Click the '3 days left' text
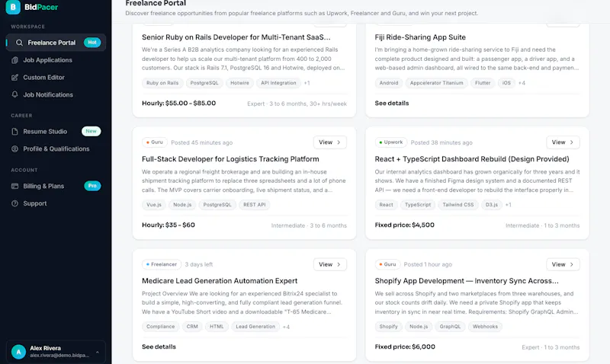Image resolution: width=610 pixels, height=364 pixels. 199,264
